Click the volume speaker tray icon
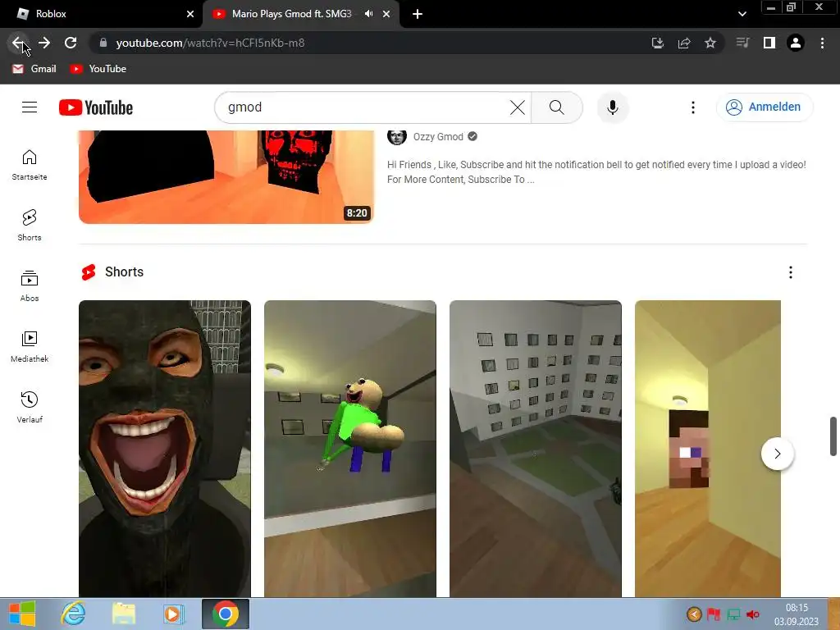The width and height of the screenshot is (840, 630). coord(753,614)
